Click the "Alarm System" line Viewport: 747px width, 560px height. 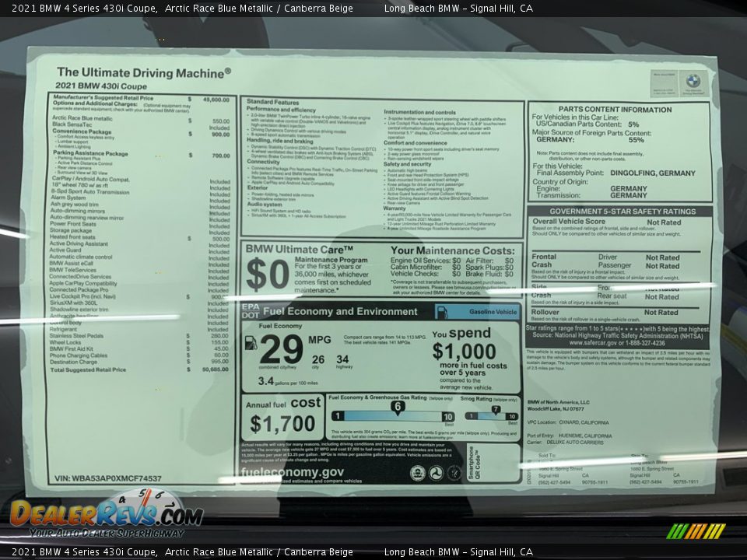[x=68, y=198]
